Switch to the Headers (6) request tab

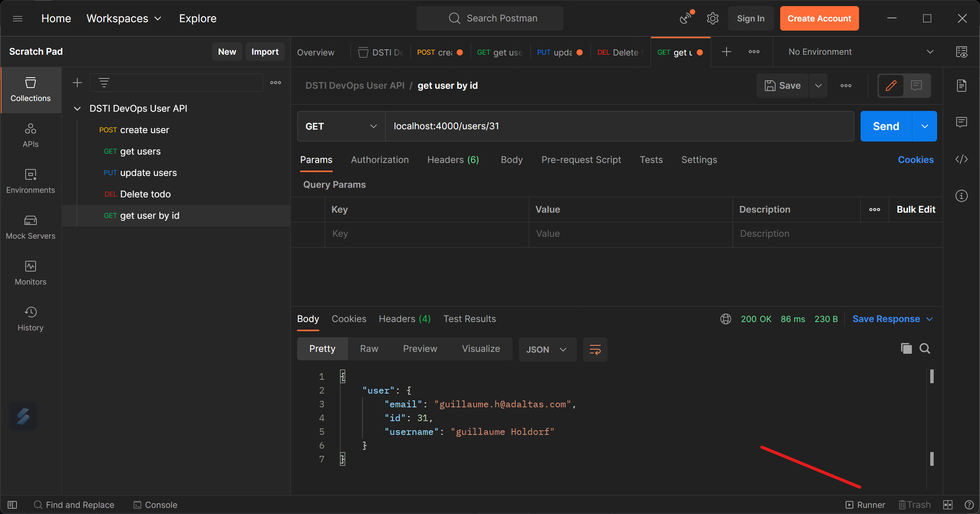click(x=453, y=160)
